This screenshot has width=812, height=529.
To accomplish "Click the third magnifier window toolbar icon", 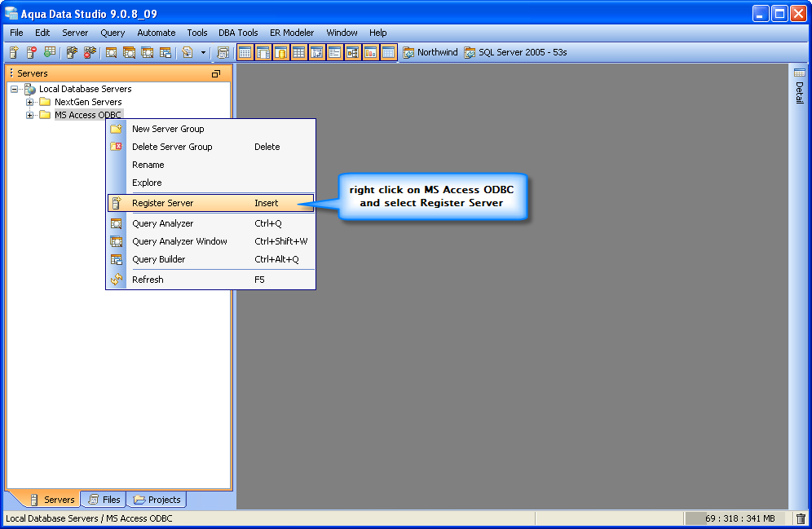I will pyautogui.click(x=147, y=52).
